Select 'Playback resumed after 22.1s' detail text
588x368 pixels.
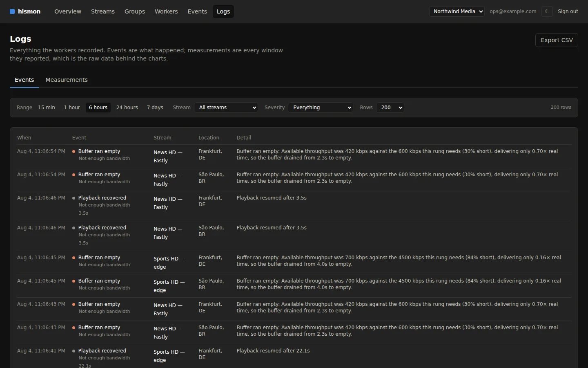click(273, 351)
